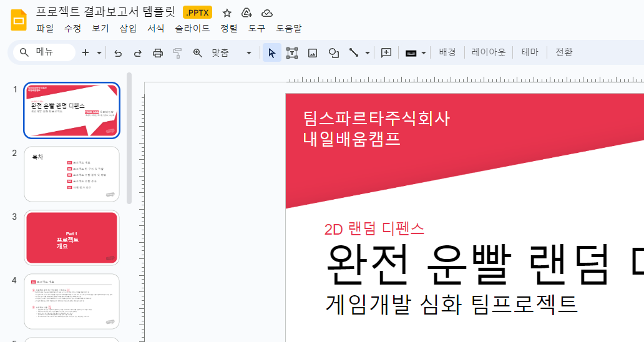
Task: Click the subtitle 게임개발 심화 팀프로젝트
Action: 452,304
